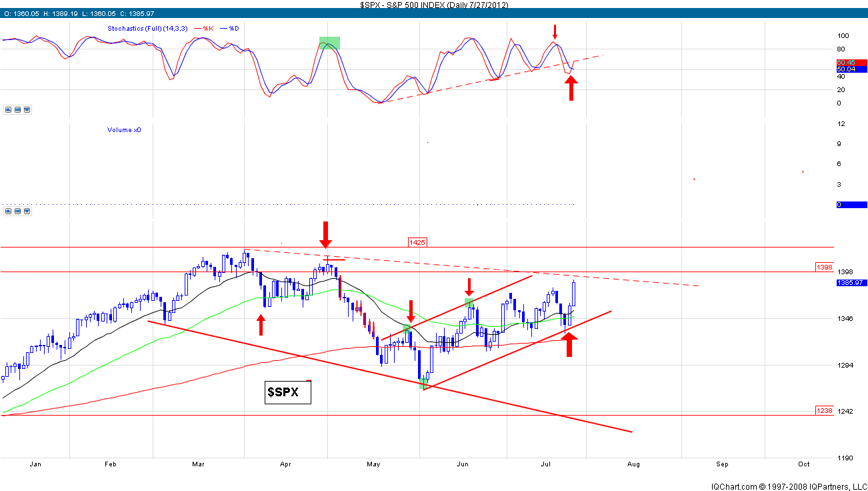Click the middle bar icon in Stochastics panel
868x491 pixels.
[x=17, y=110]
